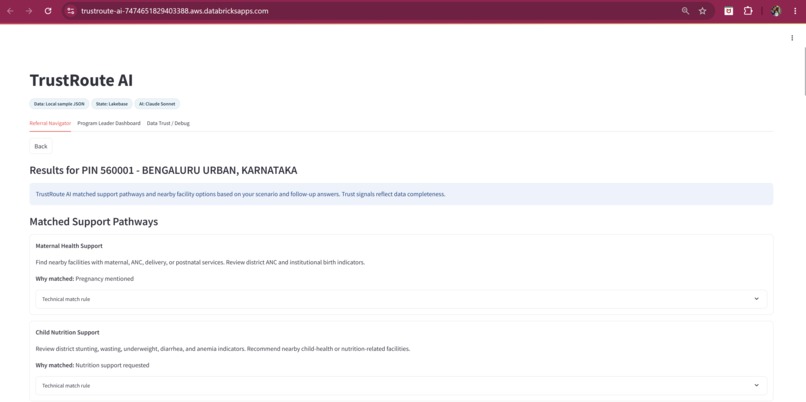Click the AI: Claude Sonnet badge
Image resolution: width=806 pixels, height=402 pixels.
coord(157,104)
